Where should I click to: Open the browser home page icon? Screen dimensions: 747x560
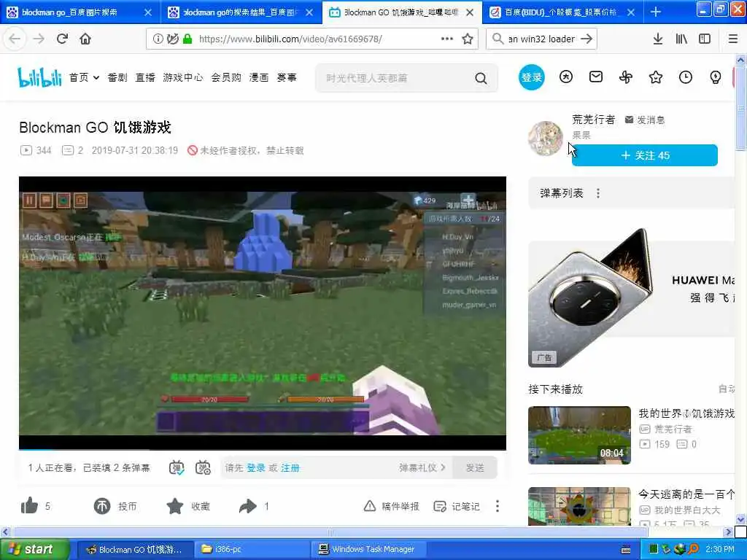(x=85, y=39)
